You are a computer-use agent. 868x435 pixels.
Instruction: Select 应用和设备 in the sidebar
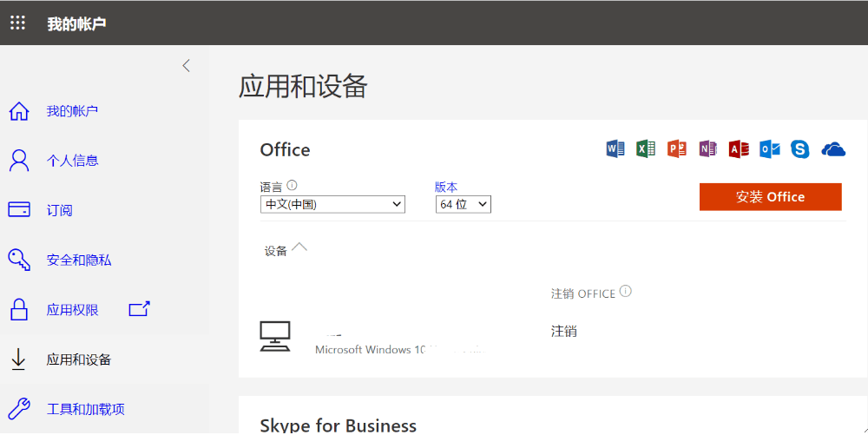[x=79, y=359]
